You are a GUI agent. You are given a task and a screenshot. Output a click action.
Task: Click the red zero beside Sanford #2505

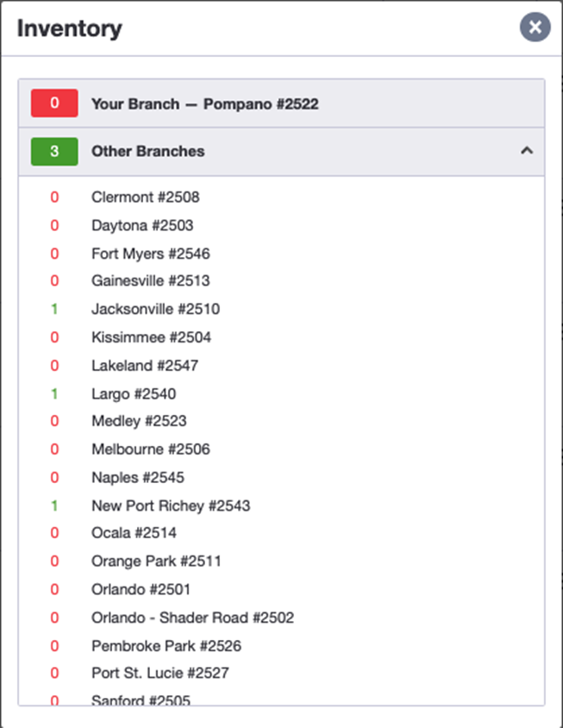[53, 700]
